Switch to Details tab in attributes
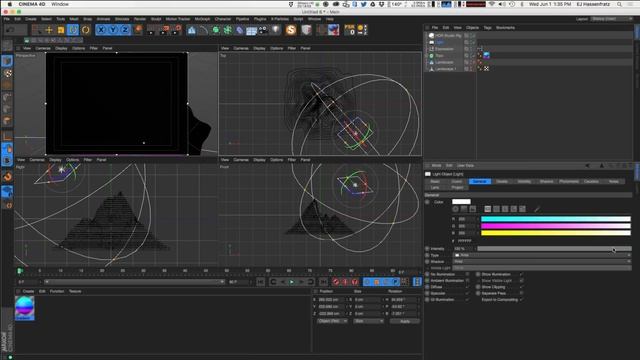 pos(502,181)
